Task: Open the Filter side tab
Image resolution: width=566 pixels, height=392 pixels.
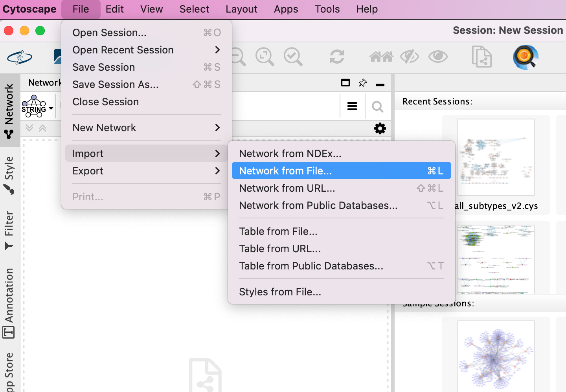Action: 9,231
